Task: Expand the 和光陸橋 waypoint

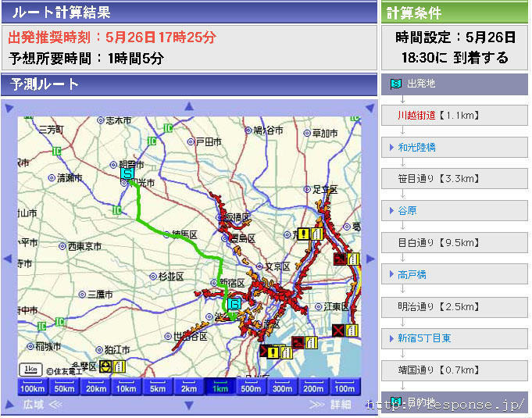Action: (x=416, y=147)
